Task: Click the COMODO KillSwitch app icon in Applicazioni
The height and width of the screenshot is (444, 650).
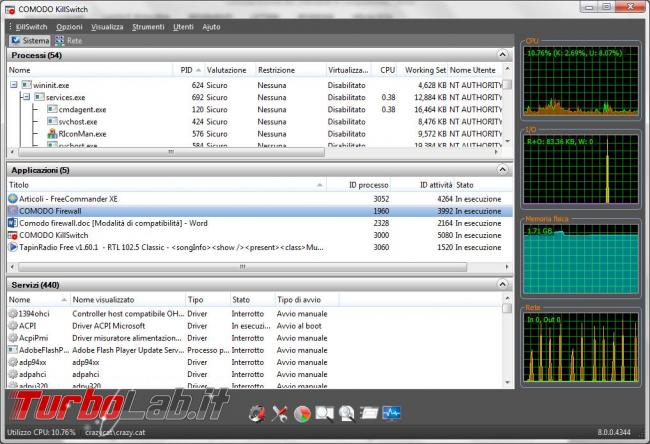Action: coord(13,235)
